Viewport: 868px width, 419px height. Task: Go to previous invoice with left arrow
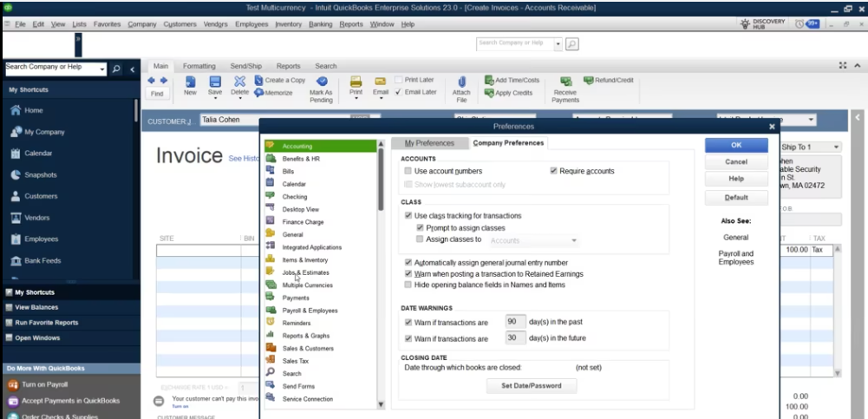point(151,81)
